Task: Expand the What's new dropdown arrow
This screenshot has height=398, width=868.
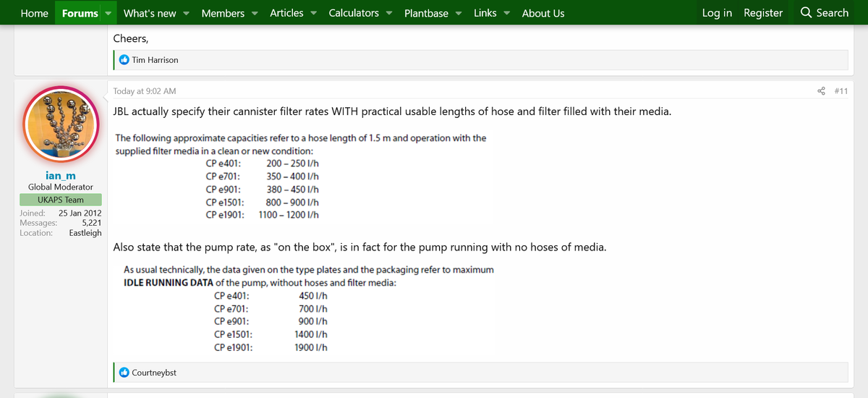Action: click(186, 13)
